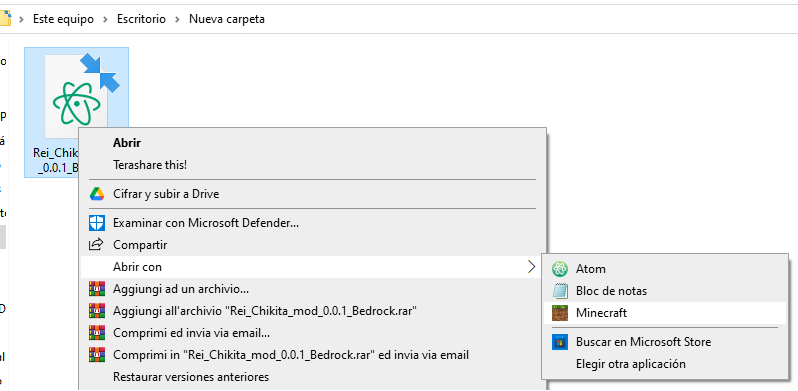798x391 pixels.
Task: Select Aggiungi ad un archivio option
Action: click(x=181, y=289)
